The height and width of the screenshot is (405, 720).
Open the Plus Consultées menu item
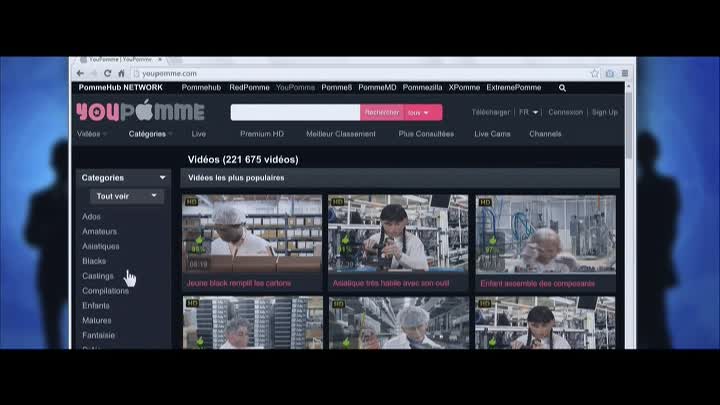tap(426, 134)
